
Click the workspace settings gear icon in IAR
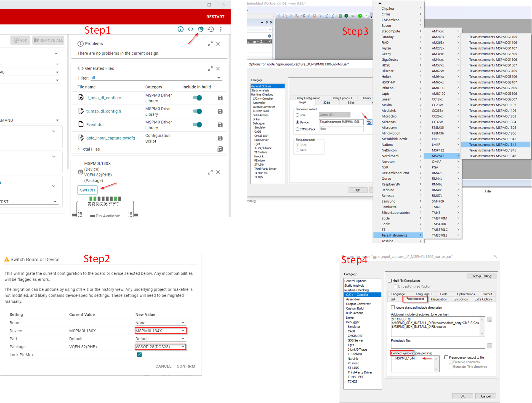(269, 36)
